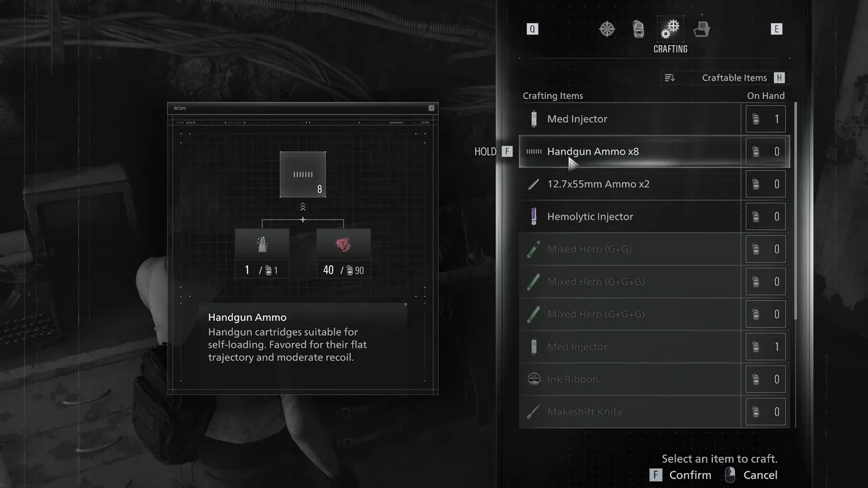Image resolution: width=868 pixels, height=488 pixels.
Task: Click the plus symbol in recipe diagram
Action: click(302, 220)
